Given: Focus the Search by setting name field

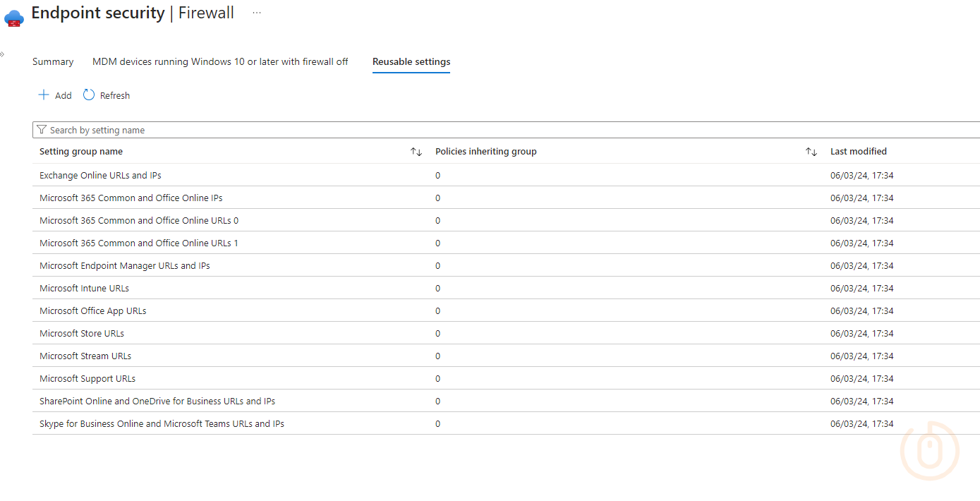Looking at the screenshot, I should tap(494, 130).
